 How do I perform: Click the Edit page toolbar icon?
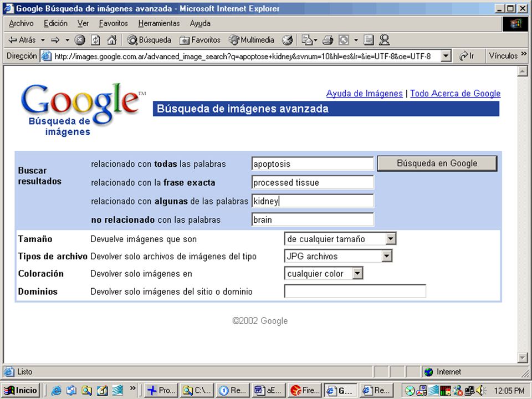coord(344,40)
